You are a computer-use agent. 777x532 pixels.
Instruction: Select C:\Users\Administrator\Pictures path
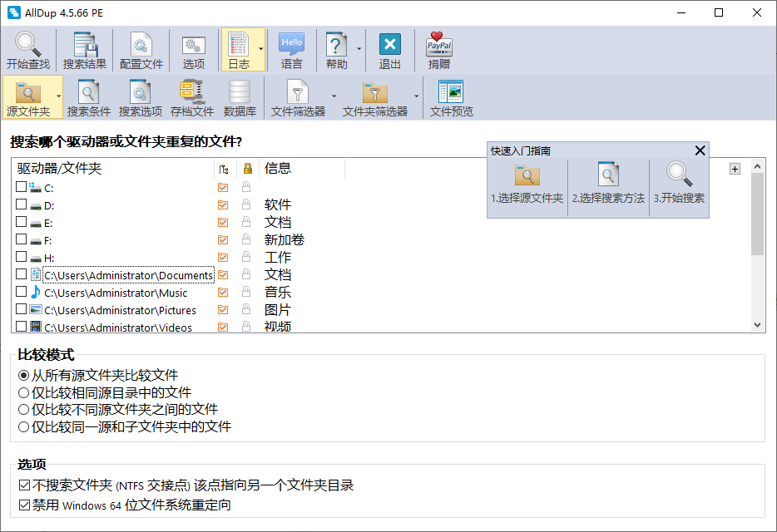pyautogui.click(x=120, y=310)
